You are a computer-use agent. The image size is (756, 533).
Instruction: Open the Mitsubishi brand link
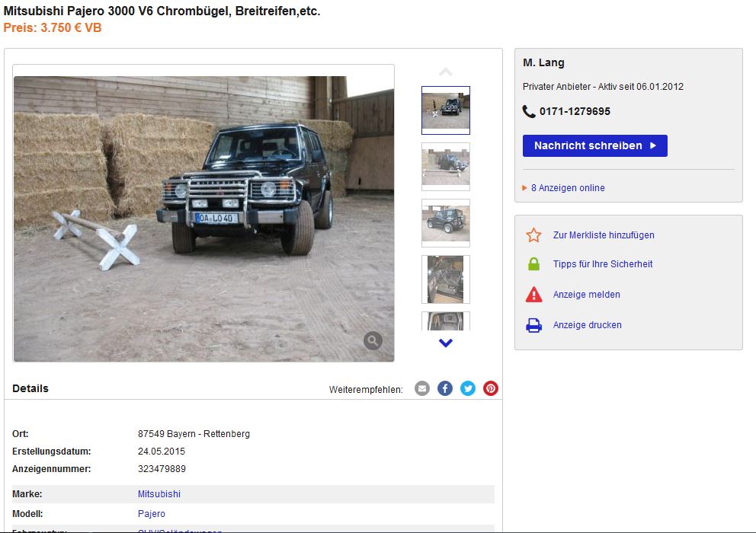[x=159, y=494]
